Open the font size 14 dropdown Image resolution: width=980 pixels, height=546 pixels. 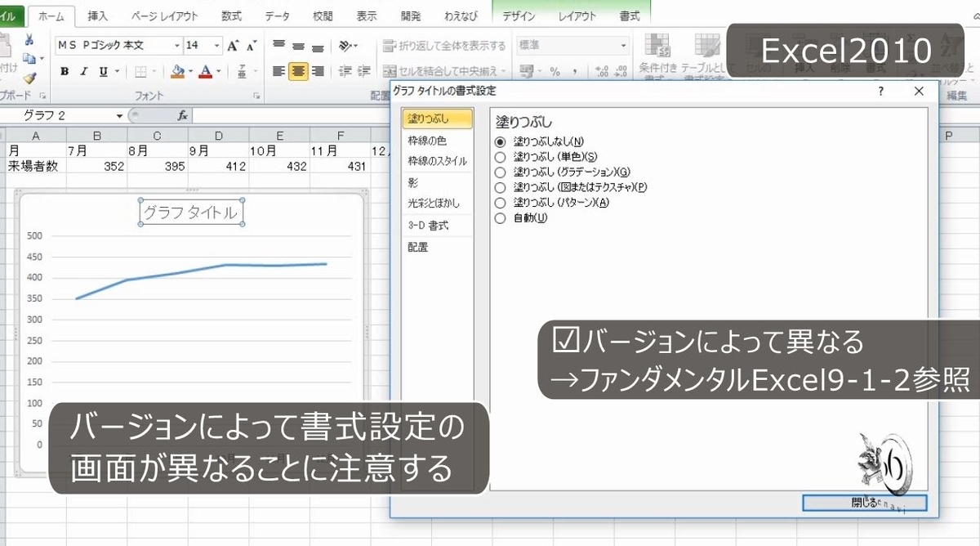coord(216,46)
